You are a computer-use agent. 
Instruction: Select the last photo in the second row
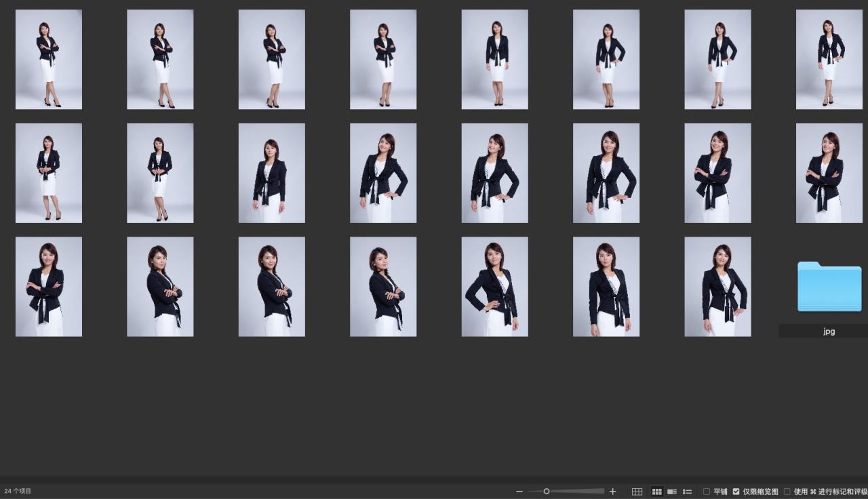coord(829,173)
